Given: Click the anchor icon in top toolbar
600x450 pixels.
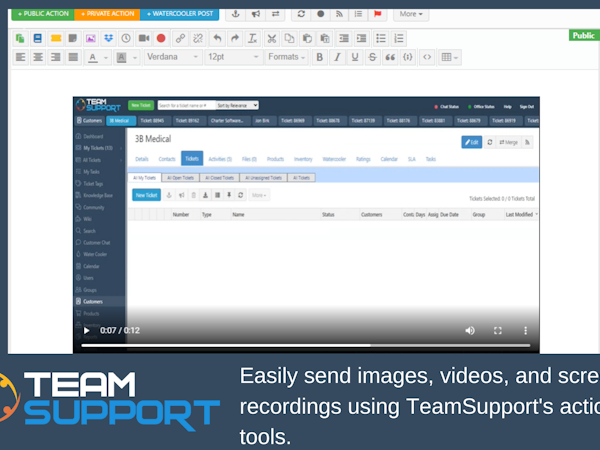Looking at the screenshot, I should pyautogui.click(x=236, y=14).
